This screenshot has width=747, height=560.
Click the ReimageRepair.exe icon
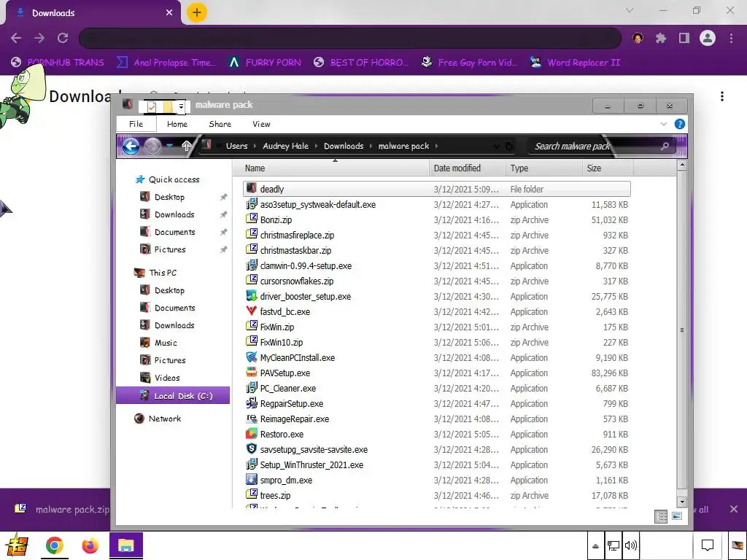(x=252, y=418)
